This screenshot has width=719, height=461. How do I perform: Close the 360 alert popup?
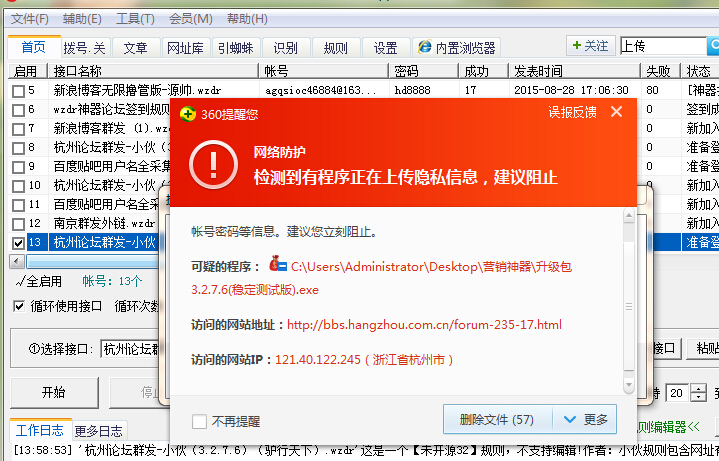coord(617,111)
